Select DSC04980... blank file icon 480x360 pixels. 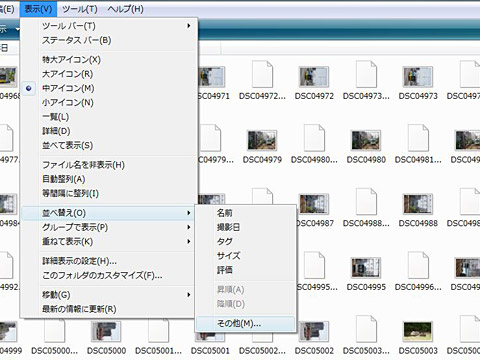[x=314, y=138]
